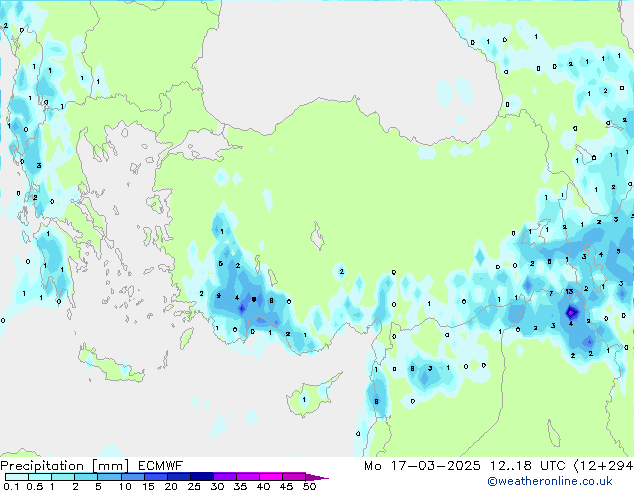Click the 'ECMWF' model label

pos(161,466)
